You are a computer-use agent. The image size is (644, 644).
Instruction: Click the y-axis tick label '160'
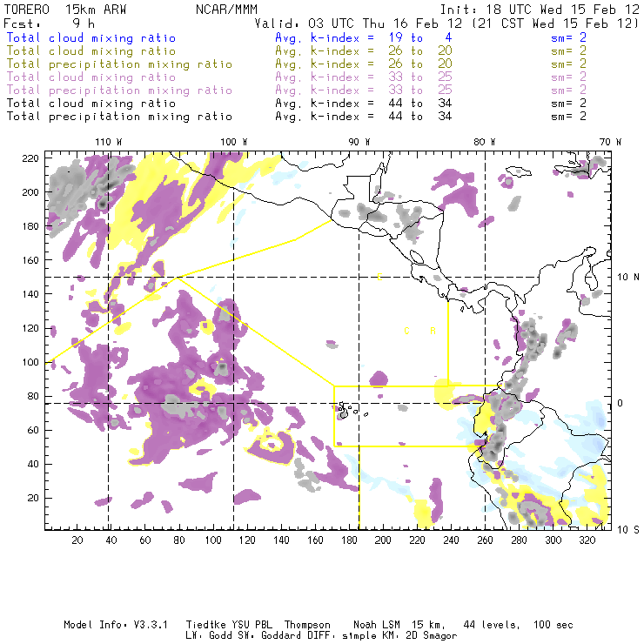pyautogui.click(x=30, y=260)
